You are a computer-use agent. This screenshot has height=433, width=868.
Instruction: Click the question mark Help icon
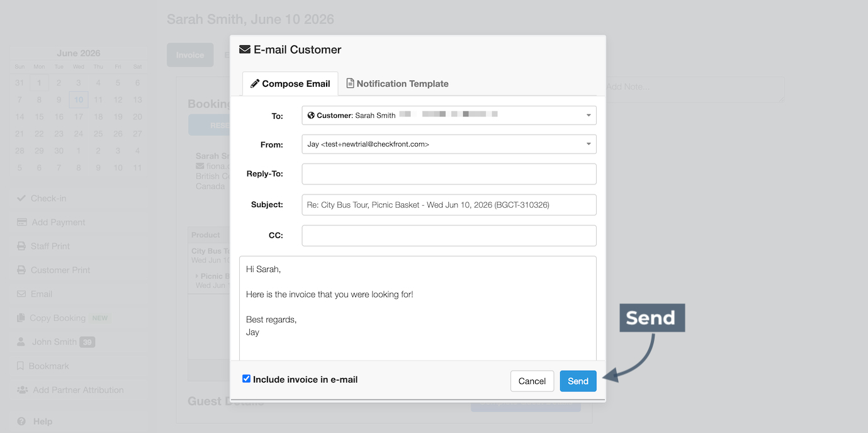tap(21, 421)
